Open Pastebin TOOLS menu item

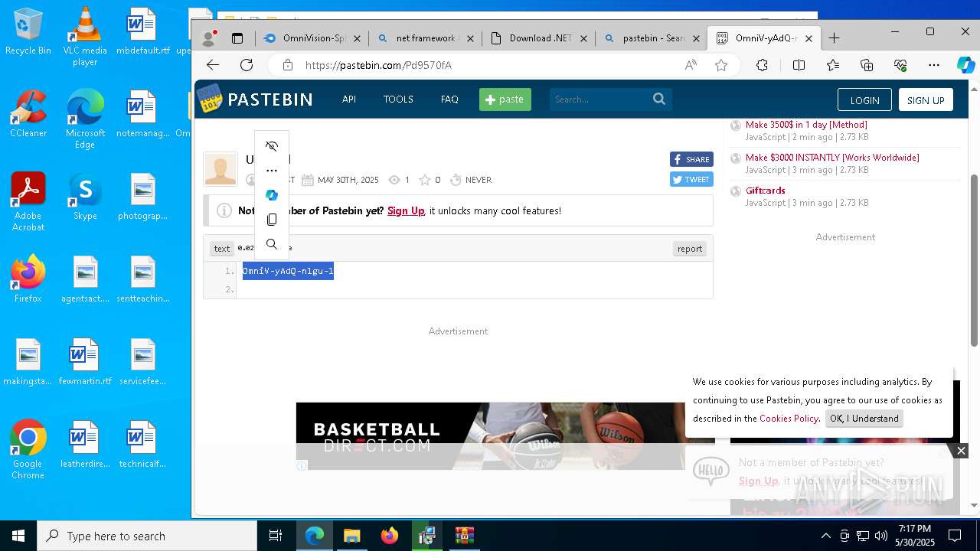398,99
